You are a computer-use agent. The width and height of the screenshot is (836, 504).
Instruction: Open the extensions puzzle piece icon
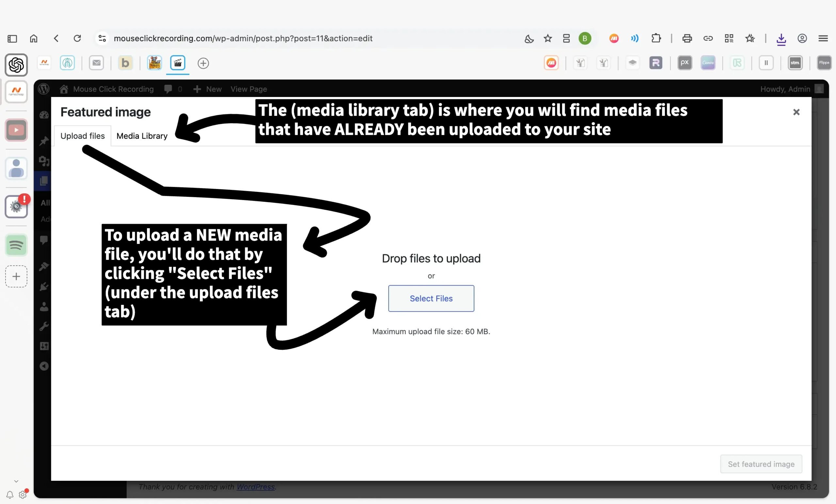[656, 38]
